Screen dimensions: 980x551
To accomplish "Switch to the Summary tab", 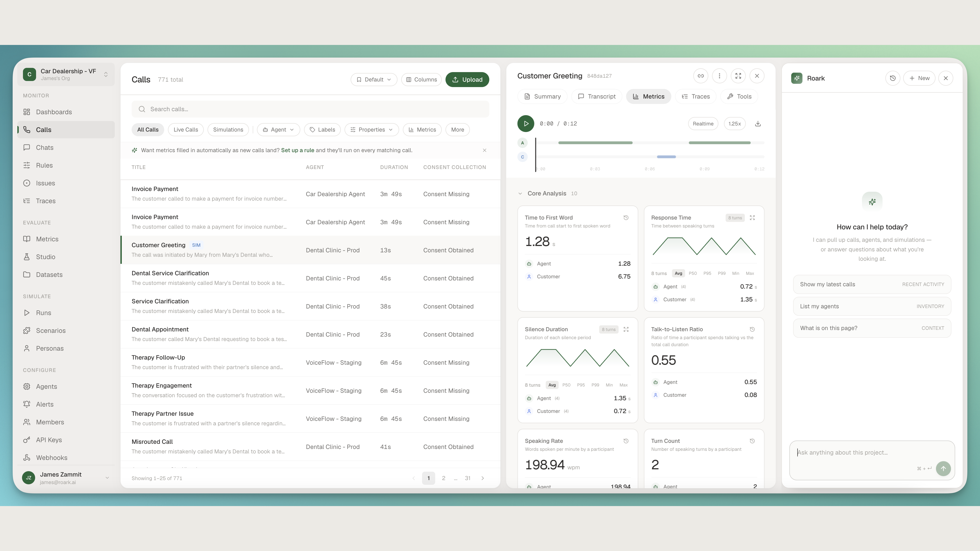I will pos(542,97).
